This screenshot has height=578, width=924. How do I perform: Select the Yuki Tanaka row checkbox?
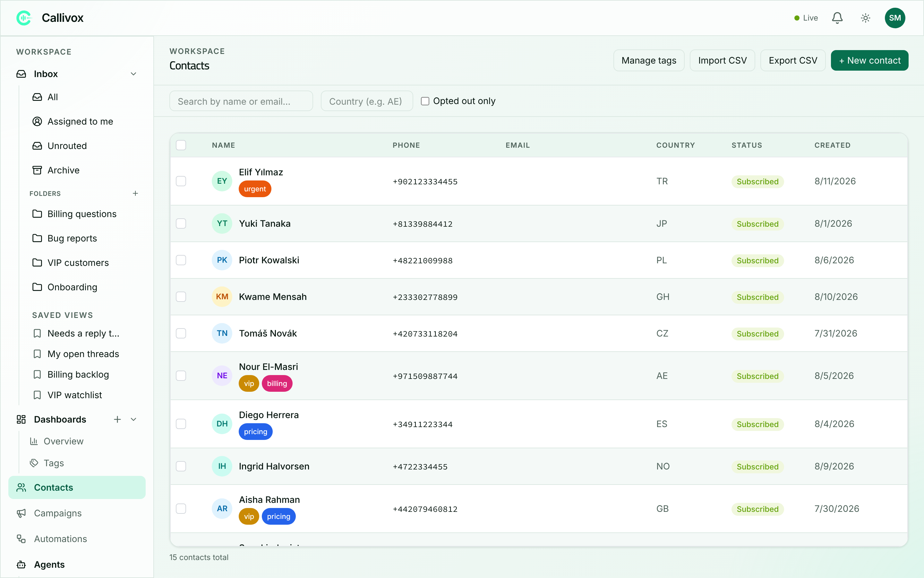pos(181,223)
